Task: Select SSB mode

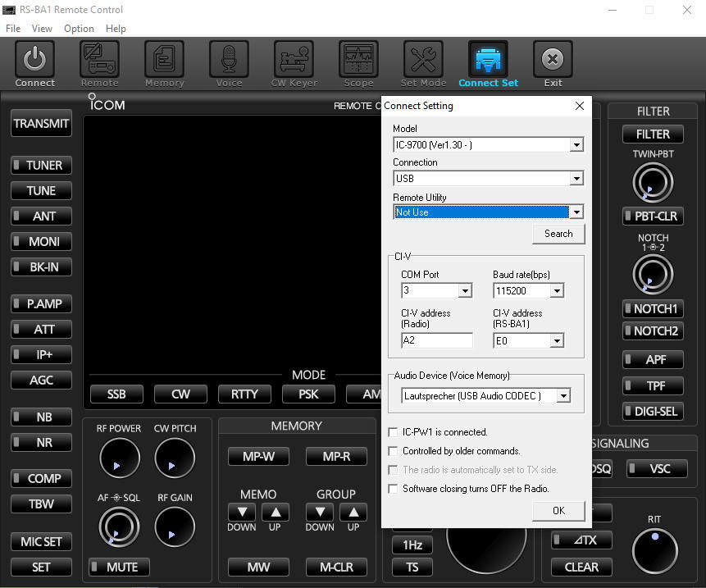Action: tap(116, 394)
